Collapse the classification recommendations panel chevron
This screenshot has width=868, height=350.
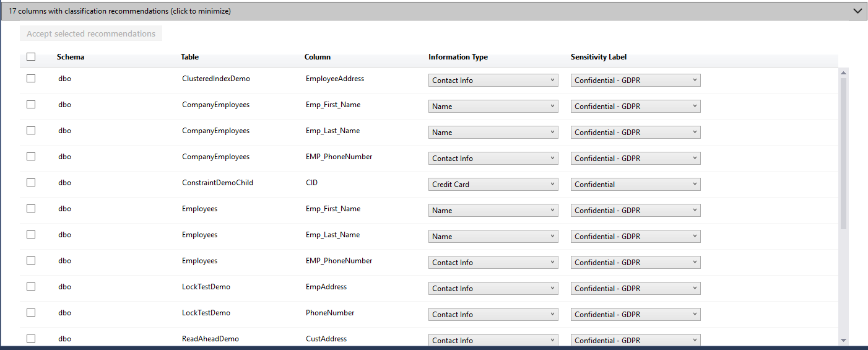coord(857,11)
